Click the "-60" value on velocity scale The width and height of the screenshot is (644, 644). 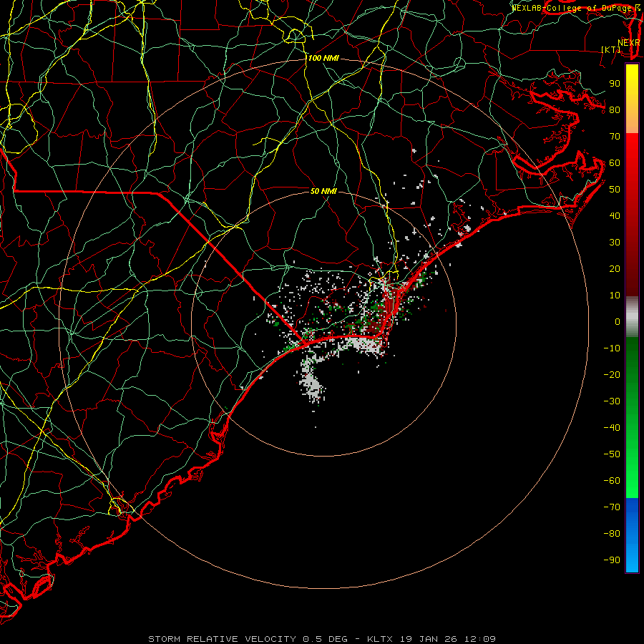pyautogui.click(x=612, y=481)
